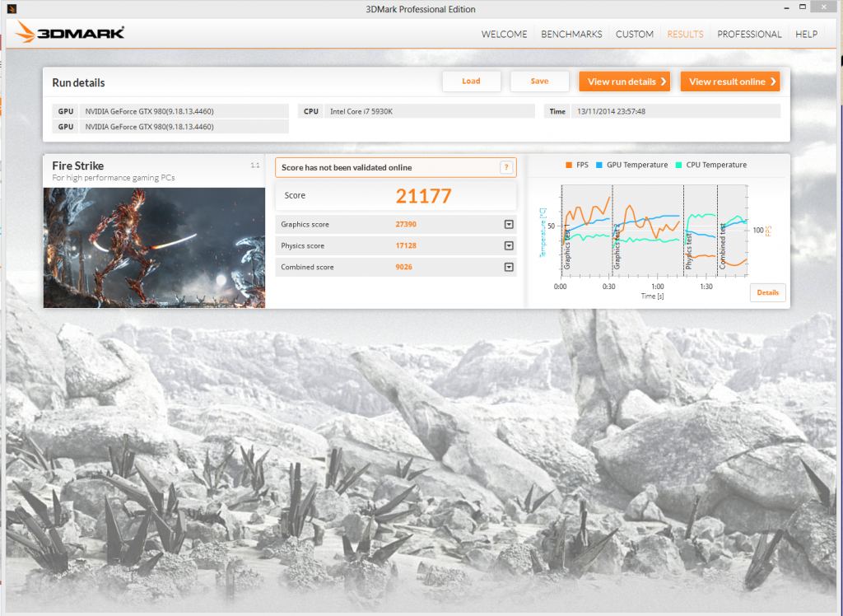Click the Combined score value 9026
The image size is (843, 616).
(403, 267)
